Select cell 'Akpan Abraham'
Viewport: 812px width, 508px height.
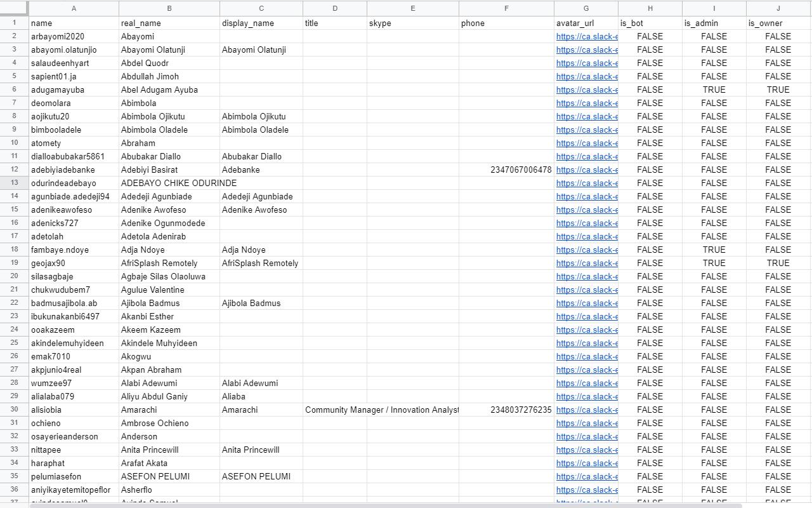(x=169, y=370)
